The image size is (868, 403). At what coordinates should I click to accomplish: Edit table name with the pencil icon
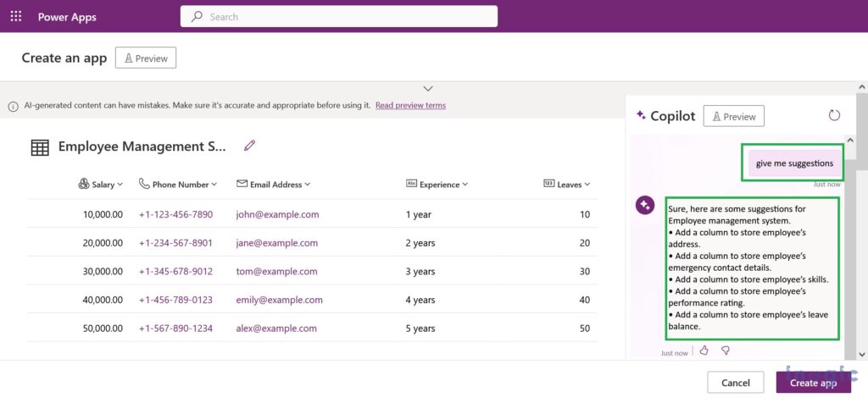pos(250,146)
